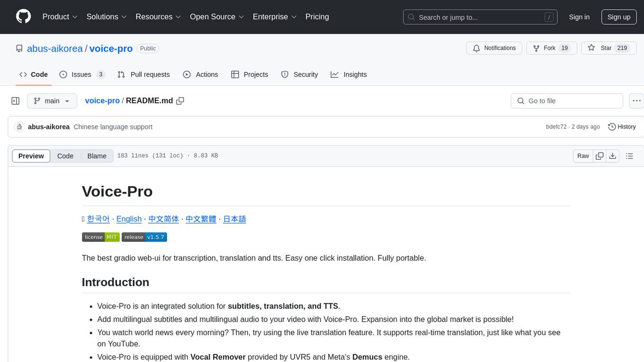
Task: Click the Voice-Pro heading
Action: click(117, 191)
